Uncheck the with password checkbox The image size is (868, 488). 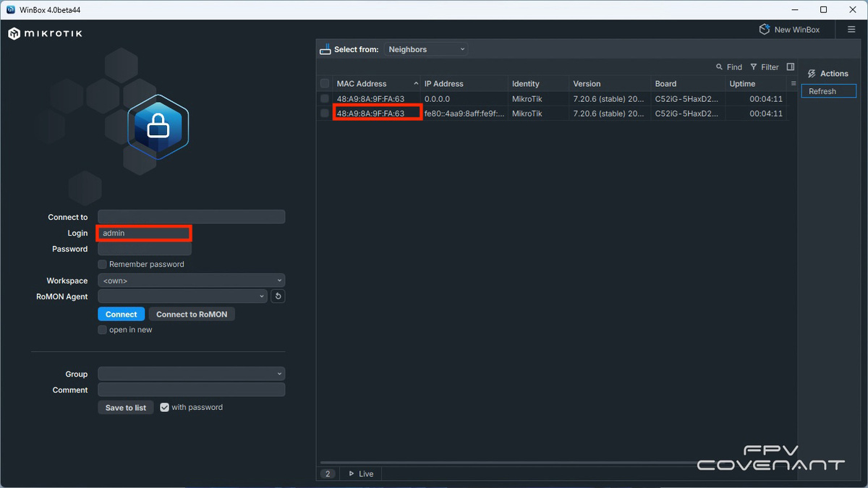click(x=164, y=408)
